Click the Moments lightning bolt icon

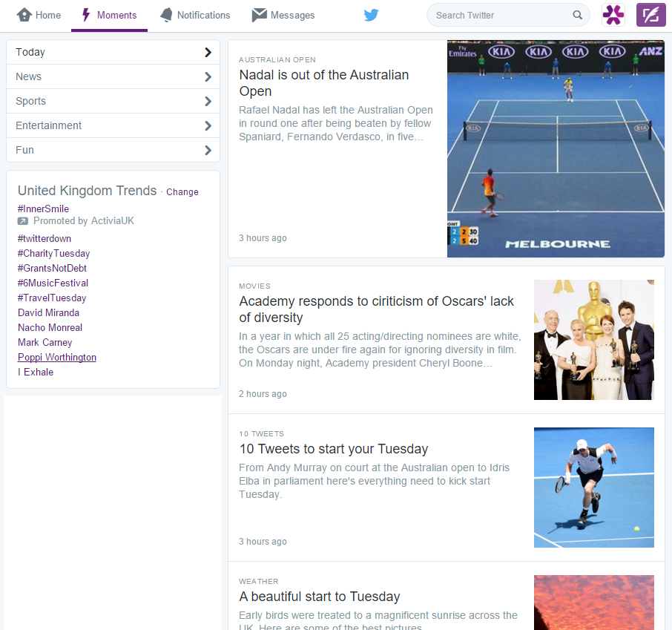coord(86,15)
